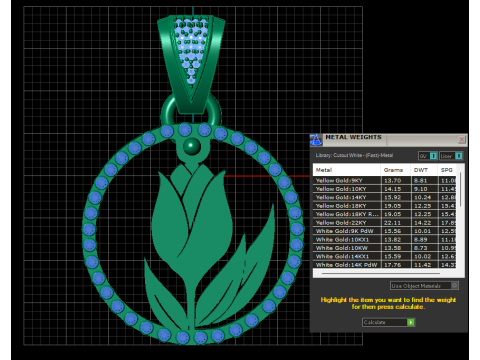Image resolution: width=480 pixels, height=360 pixels.
Task: Select the White Gold:9K PdW row
Action: click(385, 231)
